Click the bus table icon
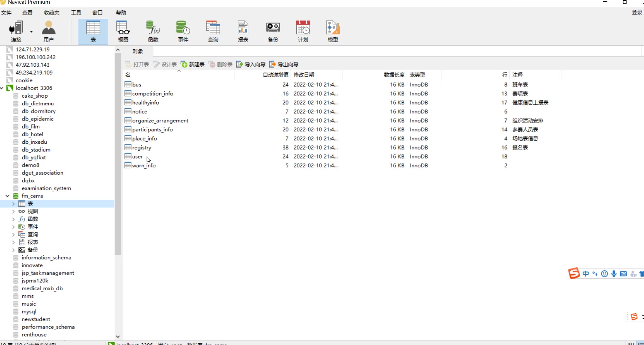644x345 pixels. pyautogui.click(x=128, y=84)
